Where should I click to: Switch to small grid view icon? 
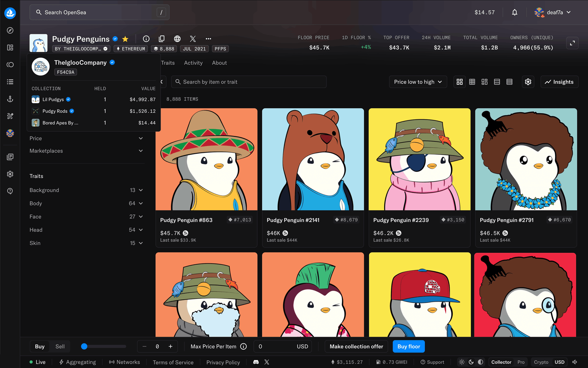point(472,82)
